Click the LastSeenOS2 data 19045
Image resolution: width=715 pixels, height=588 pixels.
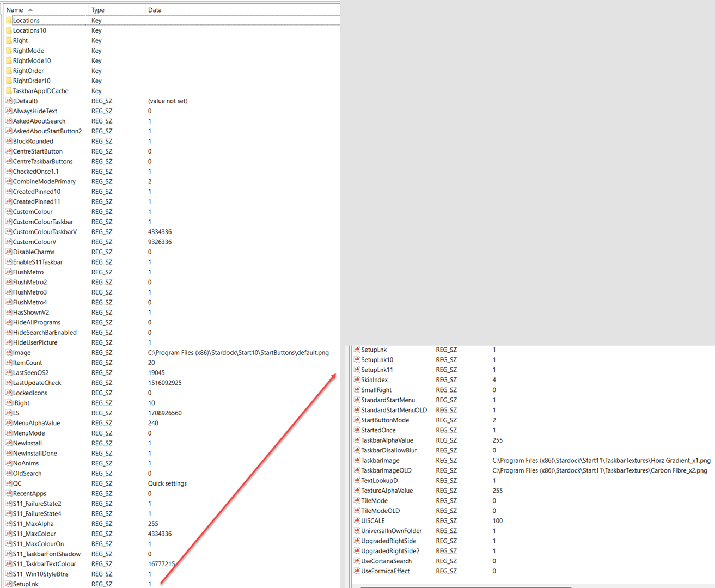tap(156, 373)
